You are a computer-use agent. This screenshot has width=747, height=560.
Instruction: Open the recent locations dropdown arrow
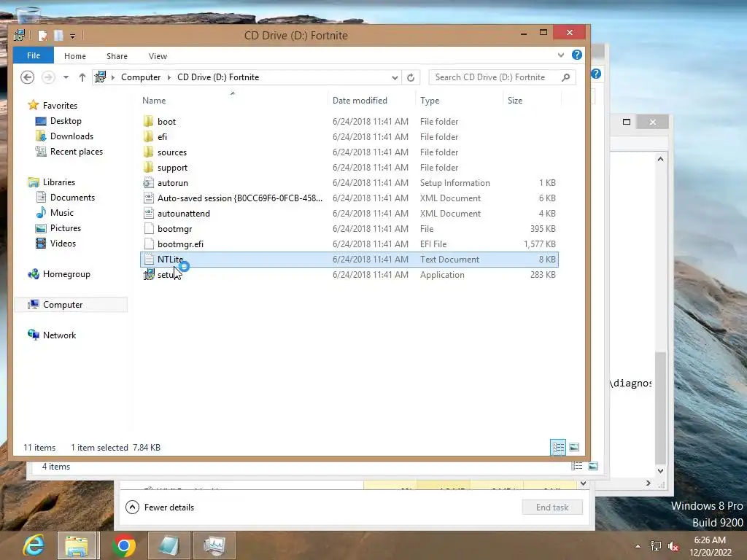(66, 77)
